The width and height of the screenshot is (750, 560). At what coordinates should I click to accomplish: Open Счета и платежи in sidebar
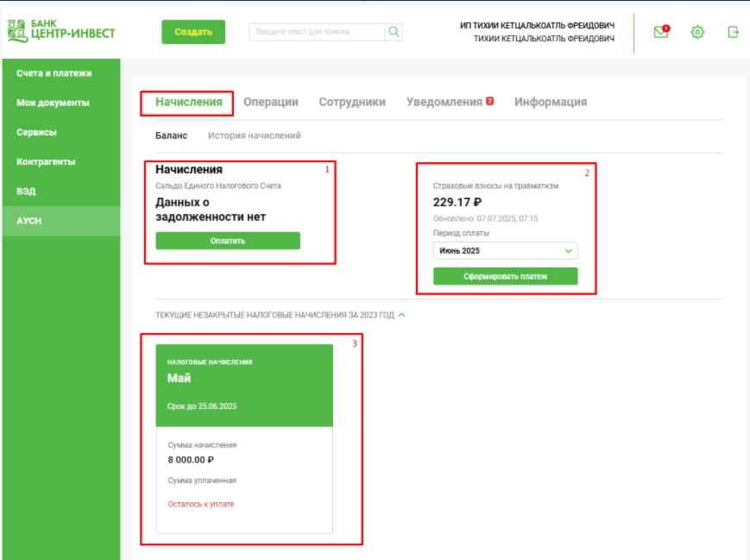coord(54,73)
